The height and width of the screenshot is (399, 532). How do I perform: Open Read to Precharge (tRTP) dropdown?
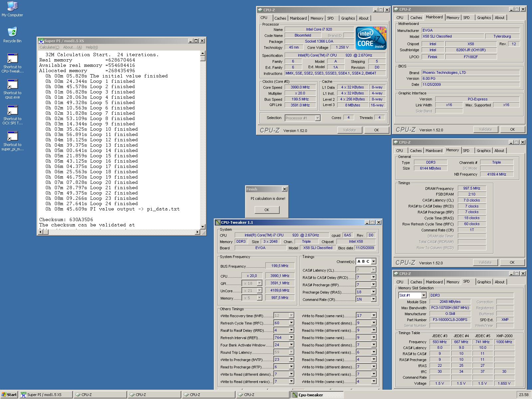tap(291, 367)
